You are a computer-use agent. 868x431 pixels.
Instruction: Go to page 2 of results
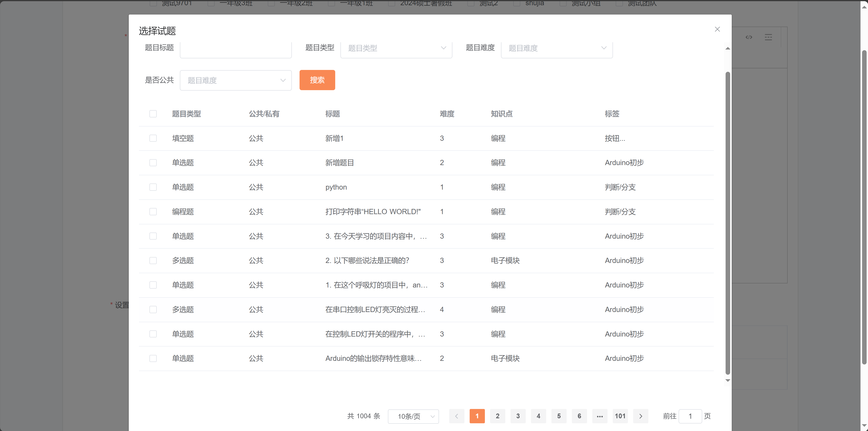point(497,416)
